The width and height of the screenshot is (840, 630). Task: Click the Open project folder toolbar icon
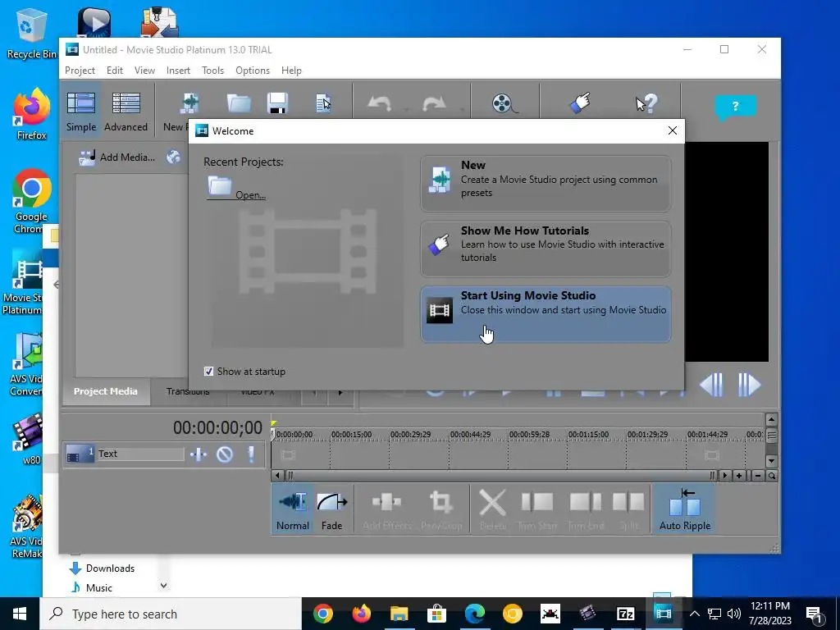point(239,103)
